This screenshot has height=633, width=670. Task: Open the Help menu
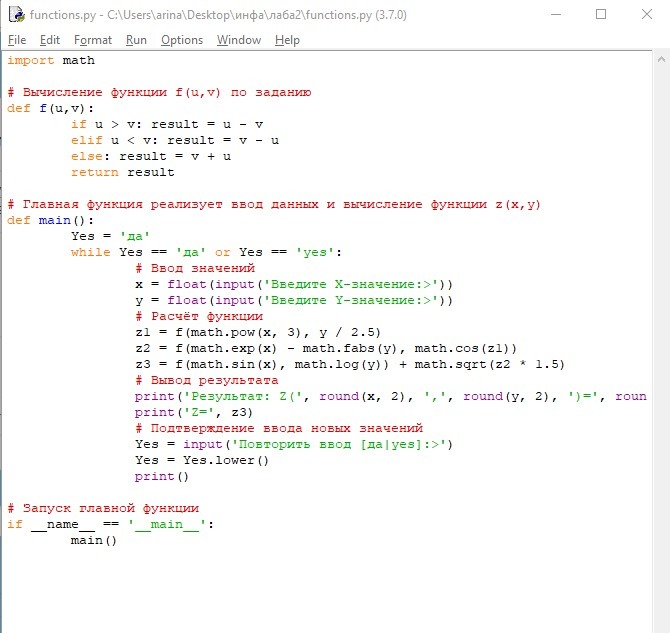point(287,40)
